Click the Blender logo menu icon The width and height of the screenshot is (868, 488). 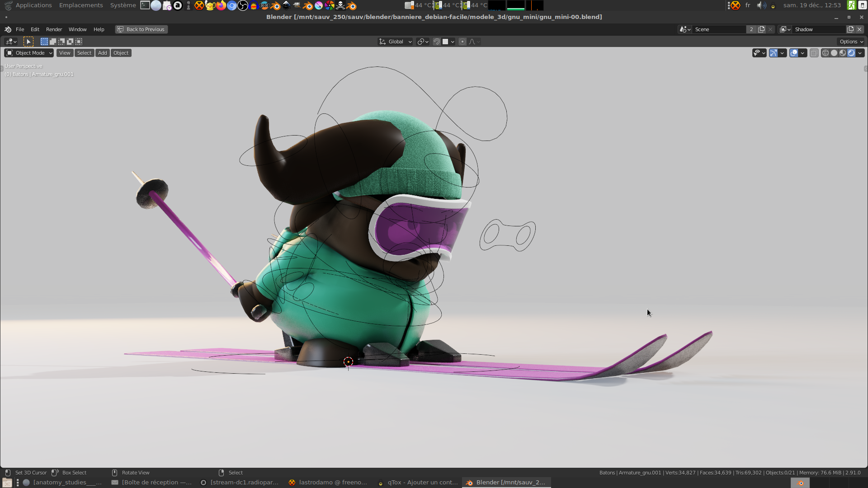click(x=8, y=29)
